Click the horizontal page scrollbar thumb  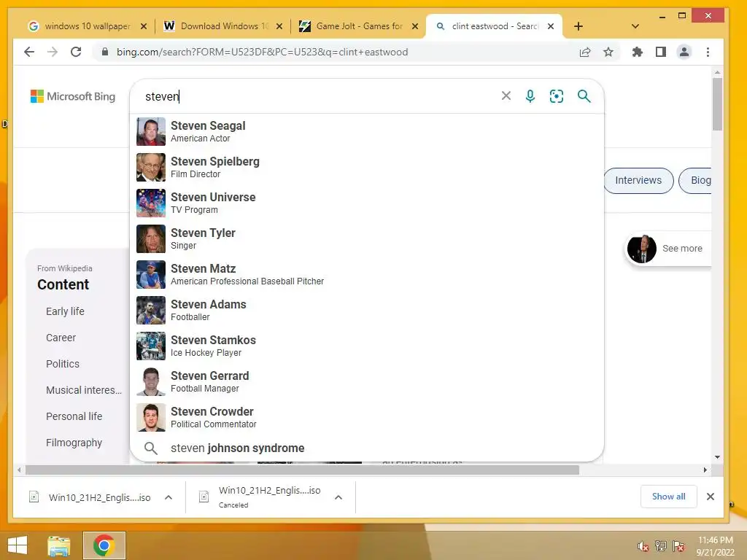[x=302, y=470]
